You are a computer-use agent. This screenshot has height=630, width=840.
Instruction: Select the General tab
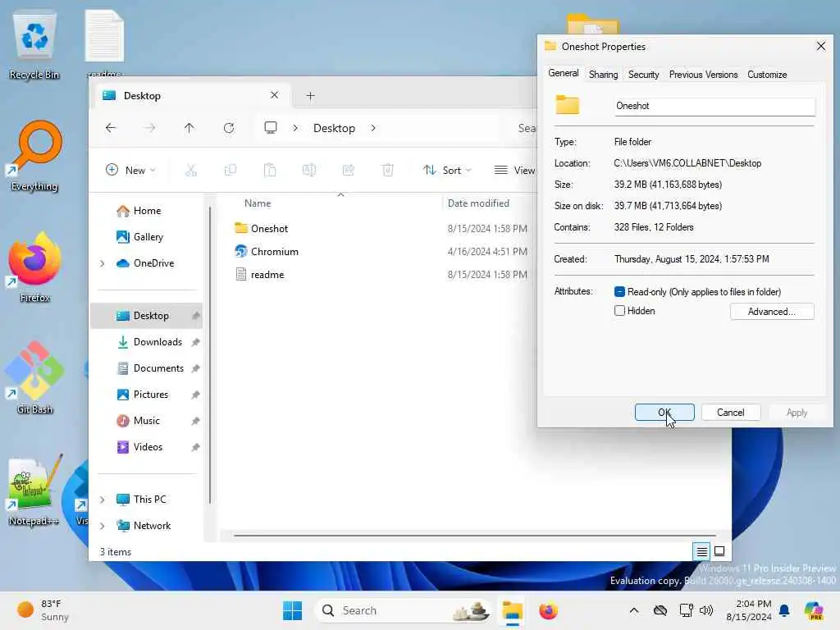(563, 73)
